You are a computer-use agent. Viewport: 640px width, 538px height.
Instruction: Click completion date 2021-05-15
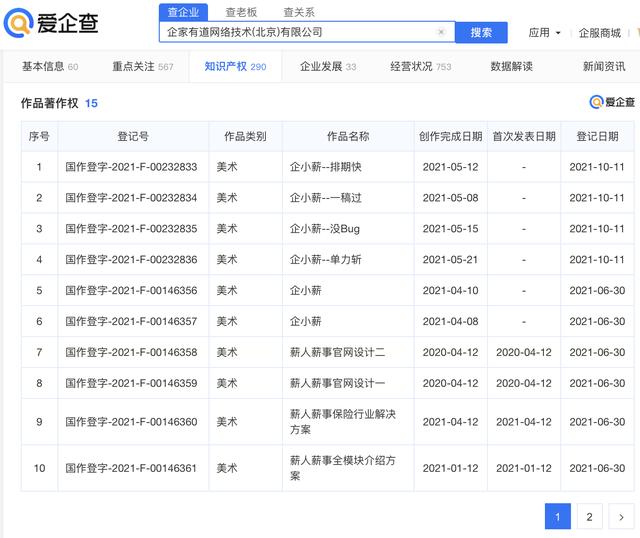[451, 229]
